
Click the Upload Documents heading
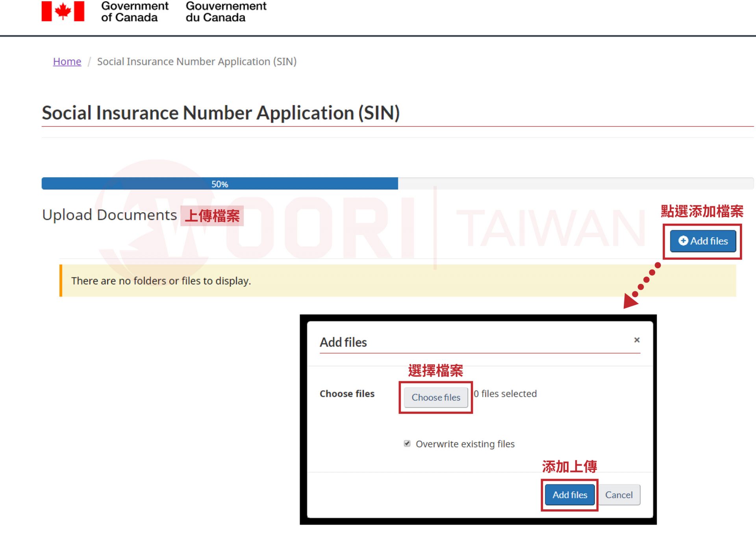109,215
